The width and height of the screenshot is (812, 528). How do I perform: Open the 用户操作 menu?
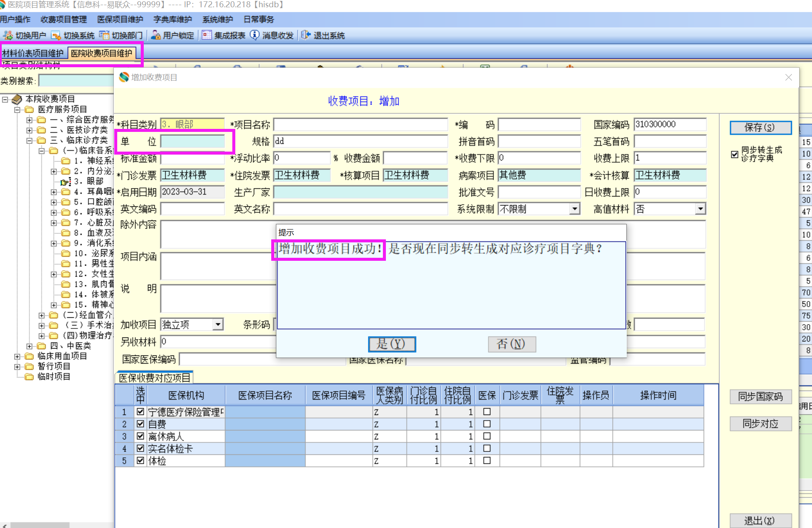click(15, 19)
